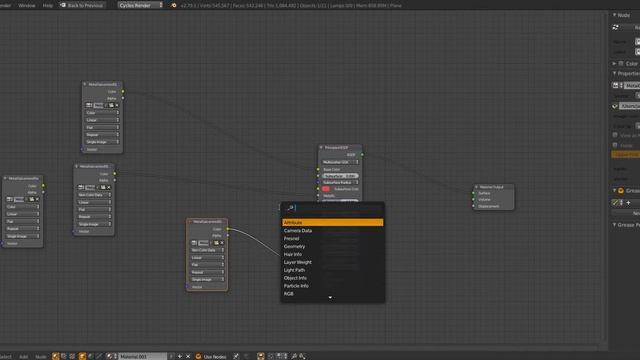Click the Back to Previous button
Screen dimensions: 640x360
point(82,5)
